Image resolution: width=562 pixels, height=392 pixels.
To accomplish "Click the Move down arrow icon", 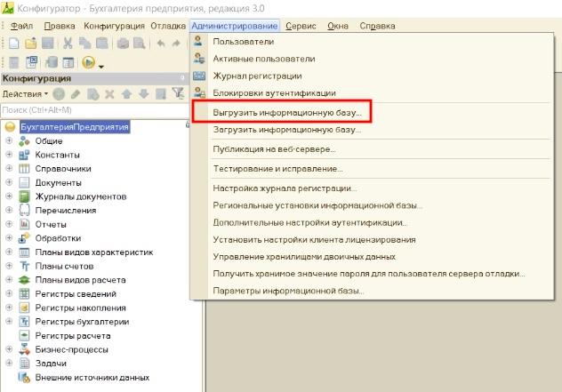I will point(144,94).
